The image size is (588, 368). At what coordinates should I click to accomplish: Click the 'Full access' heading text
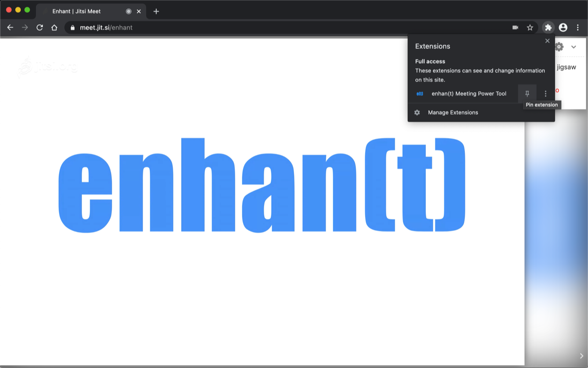tap(430, 61)
